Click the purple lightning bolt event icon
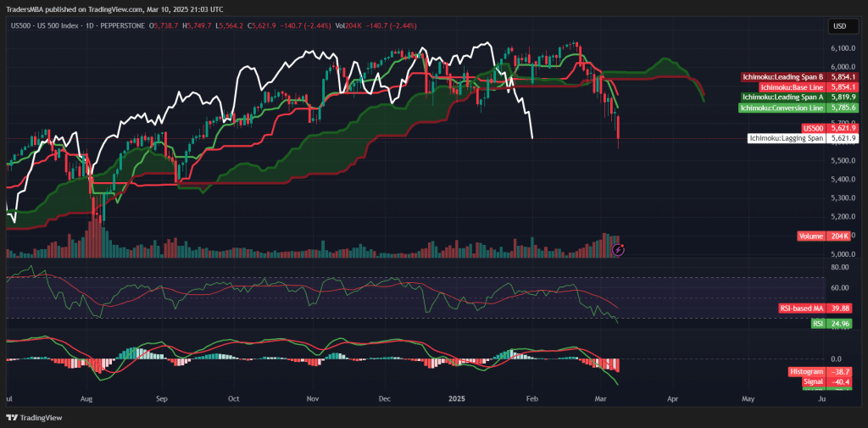This screenshot has height=428, width=868. [619, 249]
